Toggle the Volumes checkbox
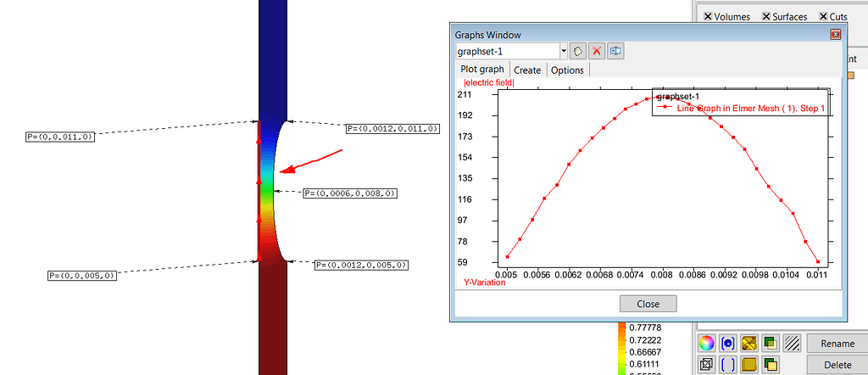 pos(708,16)
